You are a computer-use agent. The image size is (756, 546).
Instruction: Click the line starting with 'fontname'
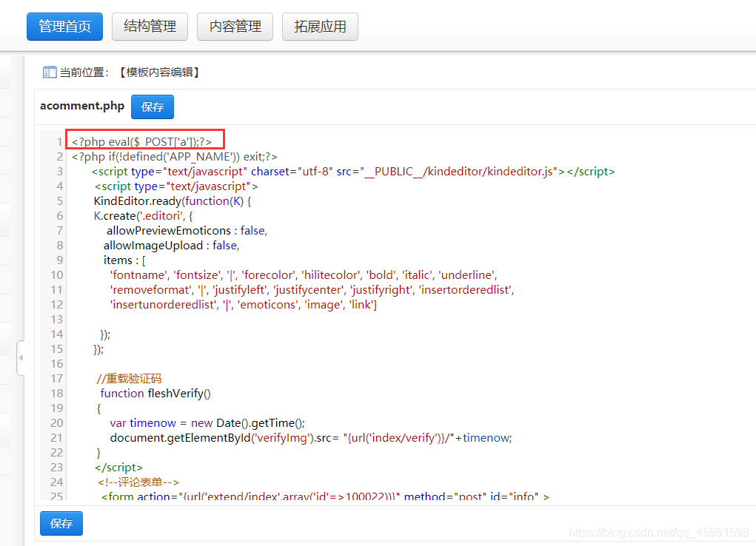pos(304,275)
